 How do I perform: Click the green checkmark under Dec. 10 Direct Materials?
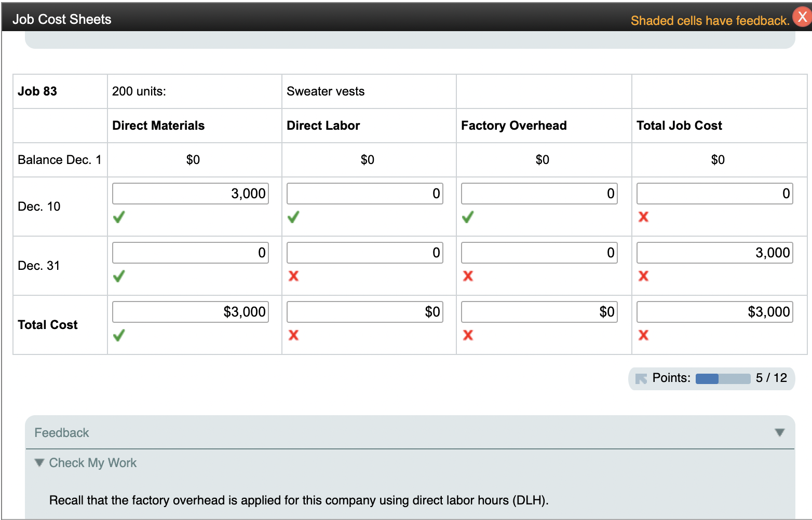coord(119,217)
